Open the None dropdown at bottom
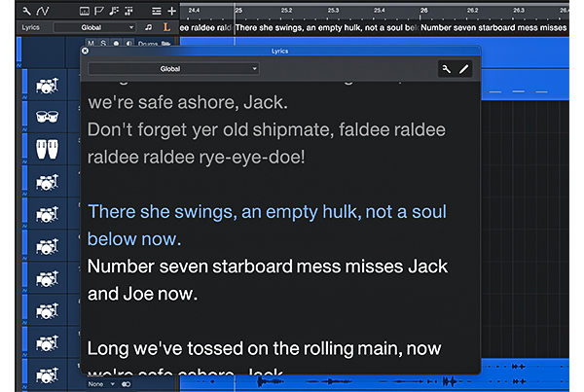This screenshot has width=584, height=392. tap(101, 384)
